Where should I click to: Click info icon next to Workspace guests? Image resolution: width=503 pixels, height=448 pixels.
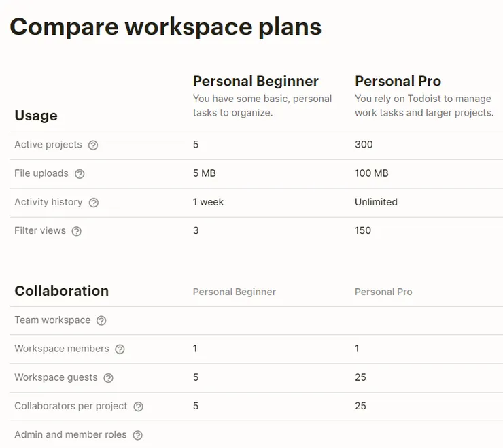(108, 378)
